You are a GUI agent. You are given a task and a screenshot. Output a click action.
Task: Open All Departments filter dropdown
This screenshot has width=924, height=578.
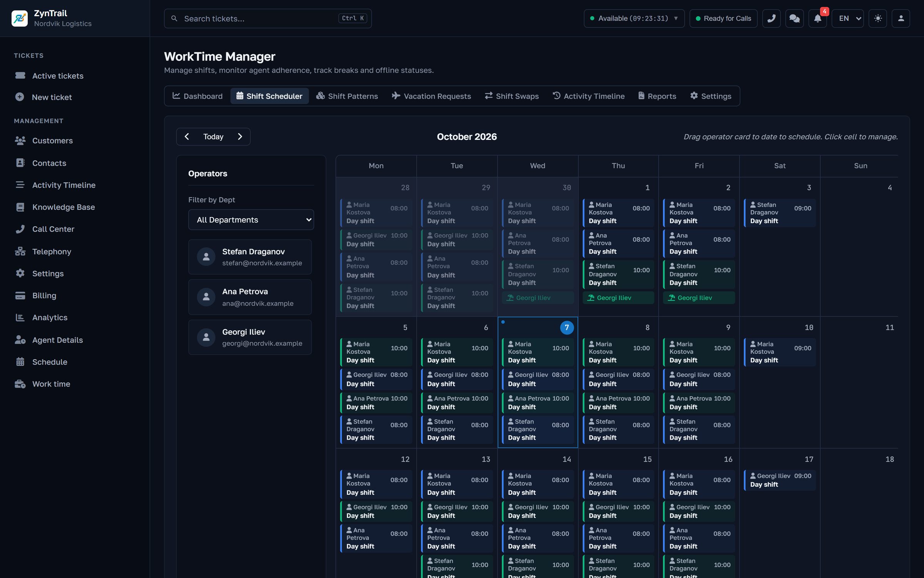pyautogui.click(x=251, y=220)
